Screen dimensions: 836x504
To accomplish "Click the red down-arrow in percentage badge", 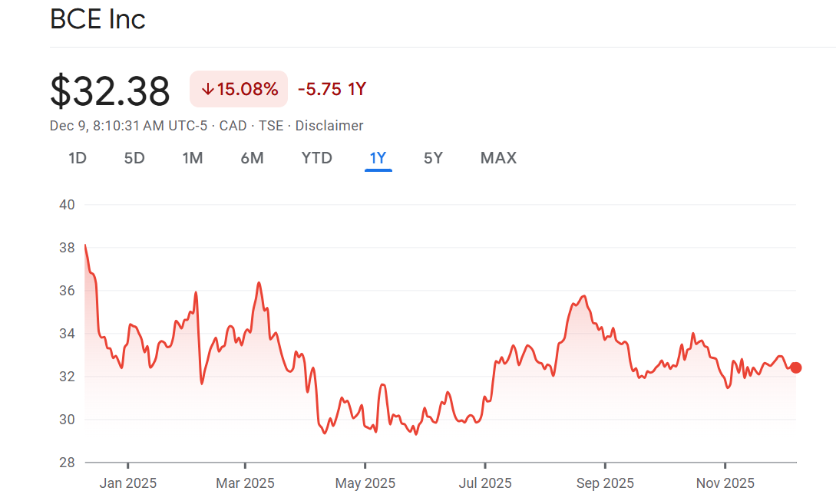I will [x=207, y=89].
